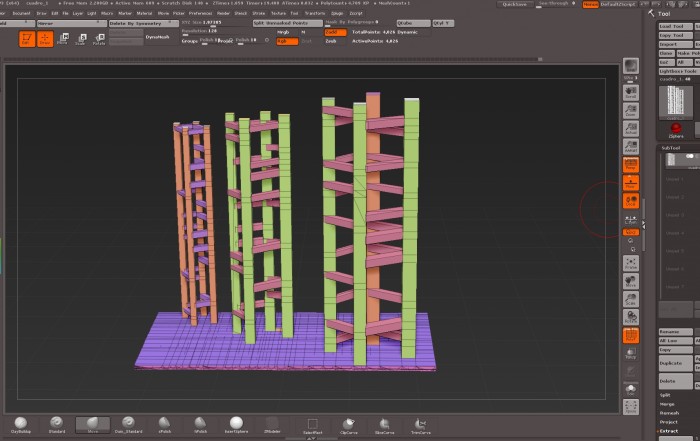The height and width of the screenshot is (441, 700).
Task: Select the ClipCurve brush
Action: click(348, 424)
